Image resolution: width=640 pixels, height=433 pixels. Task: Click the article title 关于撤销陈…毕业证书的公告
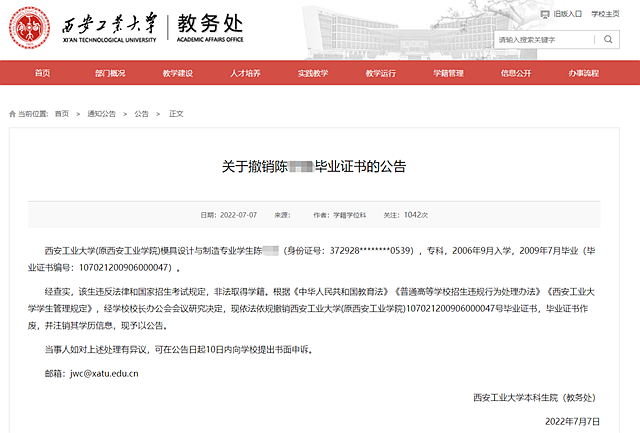click(314, 166)
